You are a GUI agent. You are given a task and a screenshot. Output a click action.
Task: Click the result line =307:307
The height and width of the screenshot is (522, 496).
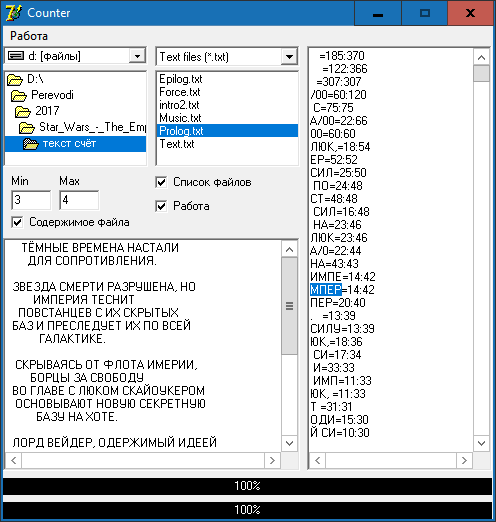(x=339, y=82)
